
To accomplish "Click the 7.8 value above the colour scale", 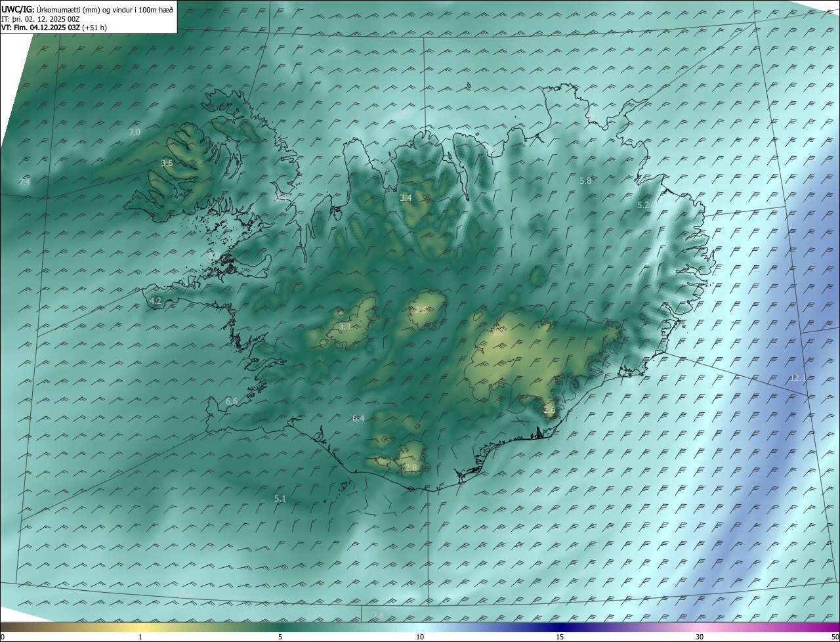I will tap(378, 615).
